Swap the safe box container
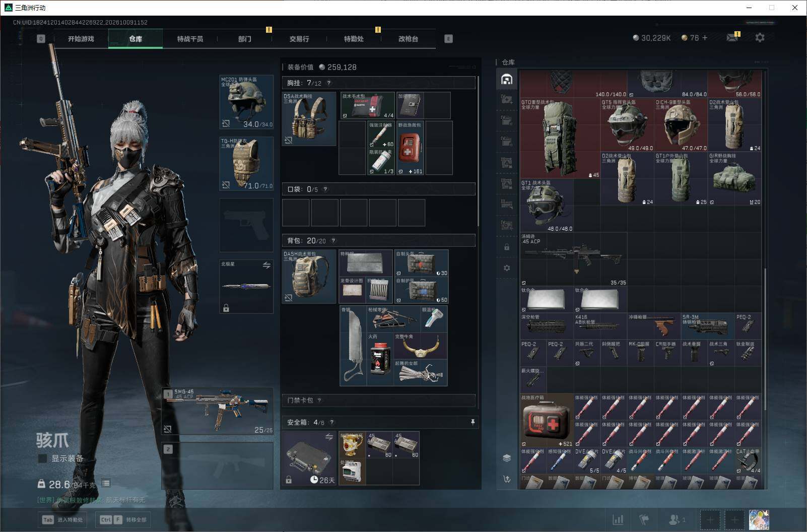This screenshot has height=532, width=807. 329,437
